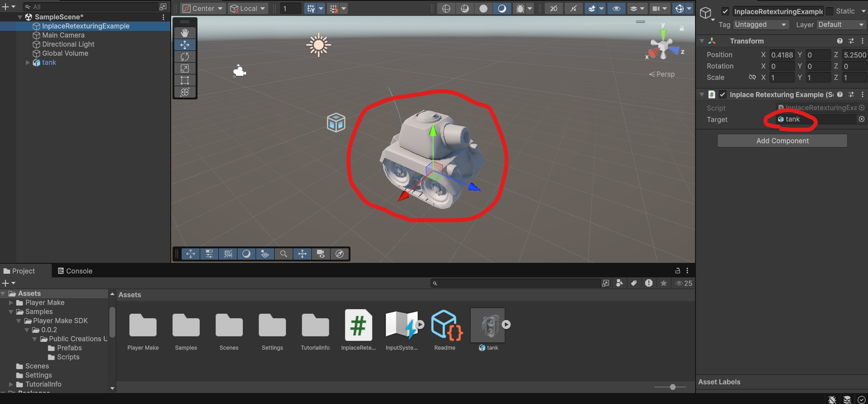Viewport: 868px width, 404px height.
Task: Select the Rotate tool
Action: coord(185,57)
